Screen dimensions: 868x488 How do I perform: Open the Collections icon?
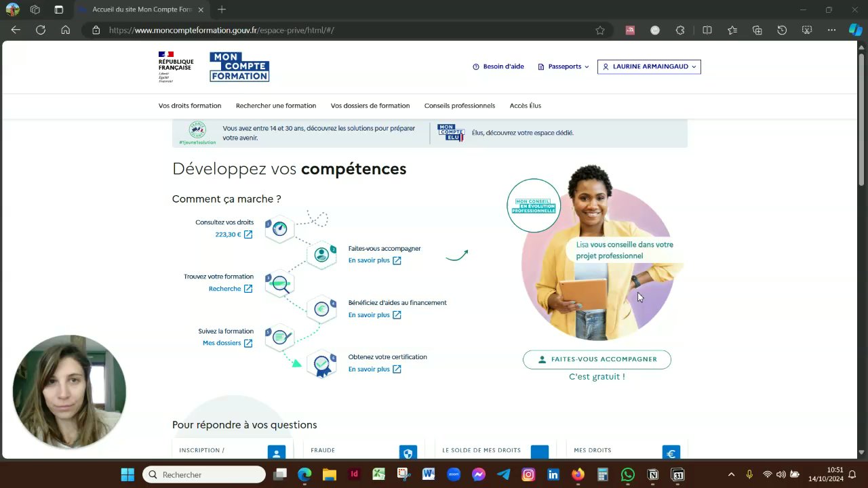(x=757, y=30)
